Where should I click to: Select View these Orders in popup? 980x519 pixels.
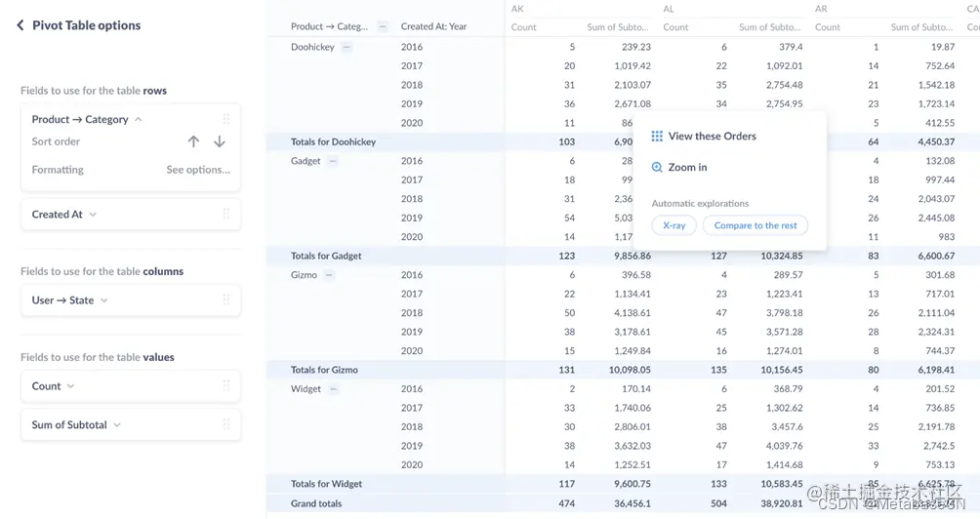coord(712,137)
